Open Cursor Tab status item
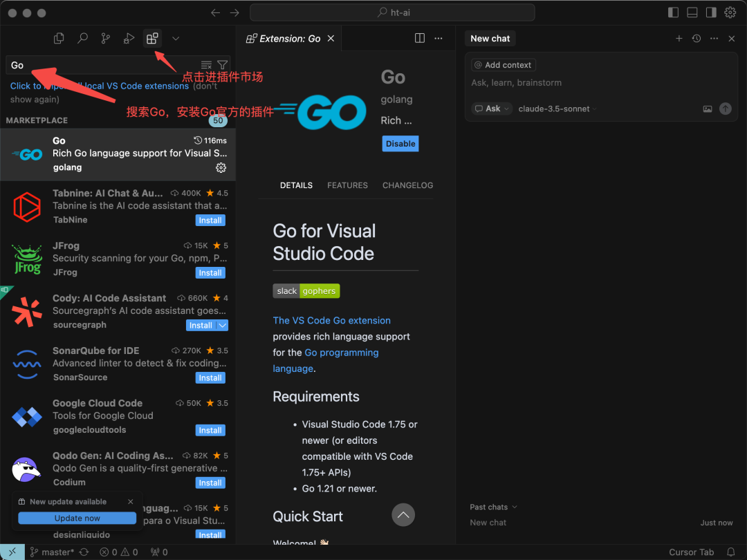 click(x=691, y=552)
